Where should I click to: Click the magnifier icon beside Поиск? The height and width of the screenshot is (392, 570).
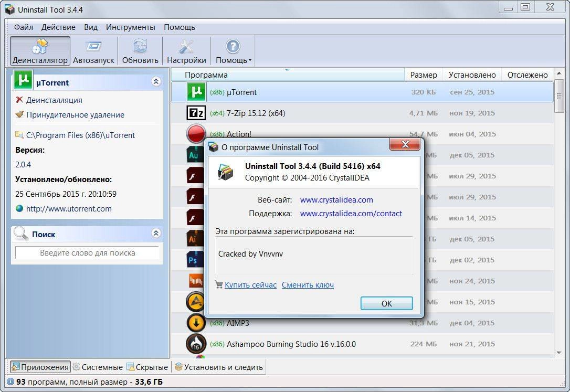[x=20, y=234]
